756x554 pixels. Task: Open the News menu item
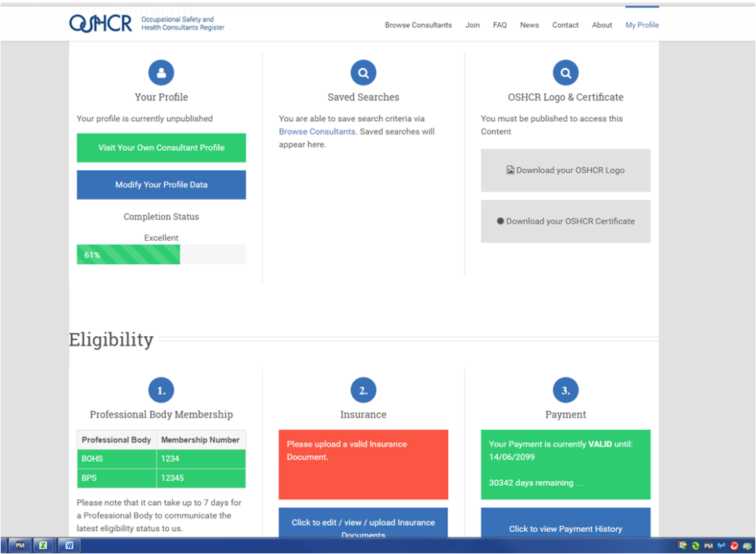coord(529,25)
